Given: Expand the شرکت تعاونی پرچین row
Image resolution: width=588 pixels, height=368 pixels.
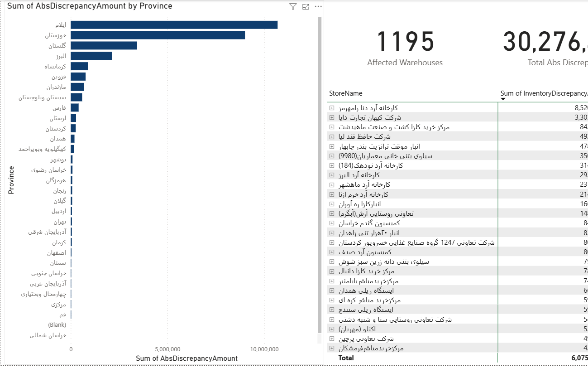Looking at the screenshot, I should (332, 339).
